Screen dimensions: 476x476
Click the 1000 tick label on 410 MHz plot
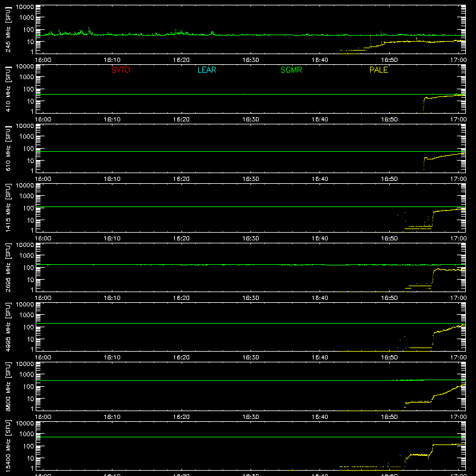pos(27,77)
